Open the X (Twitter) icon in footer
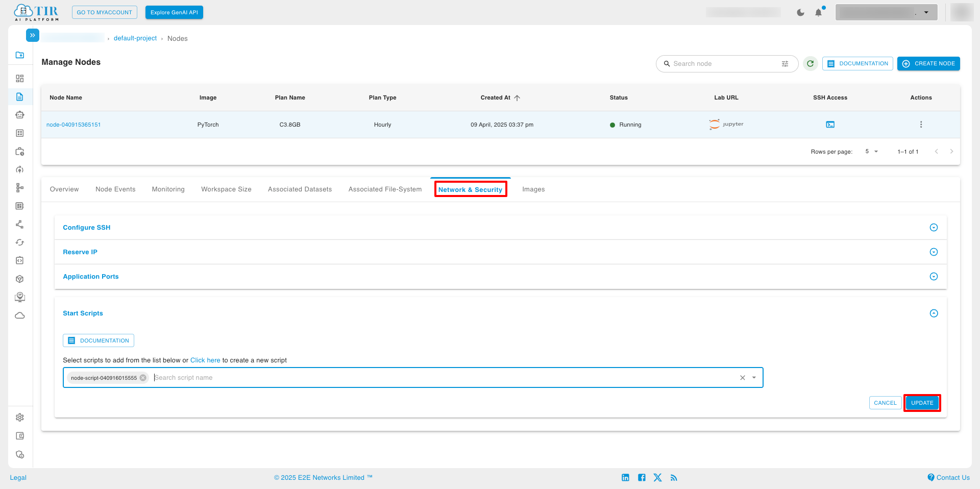Image resolution: width=980 pixels, height=489 pixels. (x=657, y=478)
